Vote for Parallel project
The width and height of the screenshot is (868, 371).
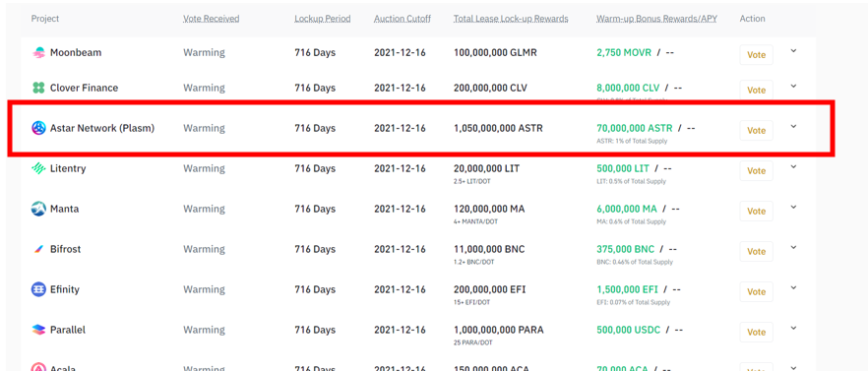(756, 333)
